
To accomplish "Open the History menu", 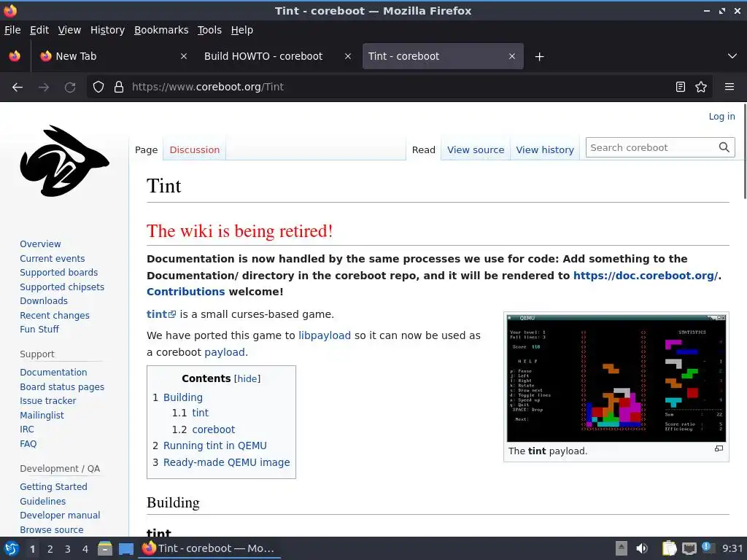I will [x=107, y=30].
